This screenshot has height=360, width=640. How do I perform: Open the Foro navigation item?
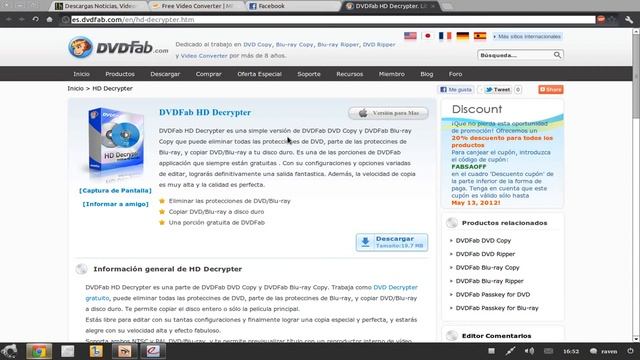(x=455, y=74)
